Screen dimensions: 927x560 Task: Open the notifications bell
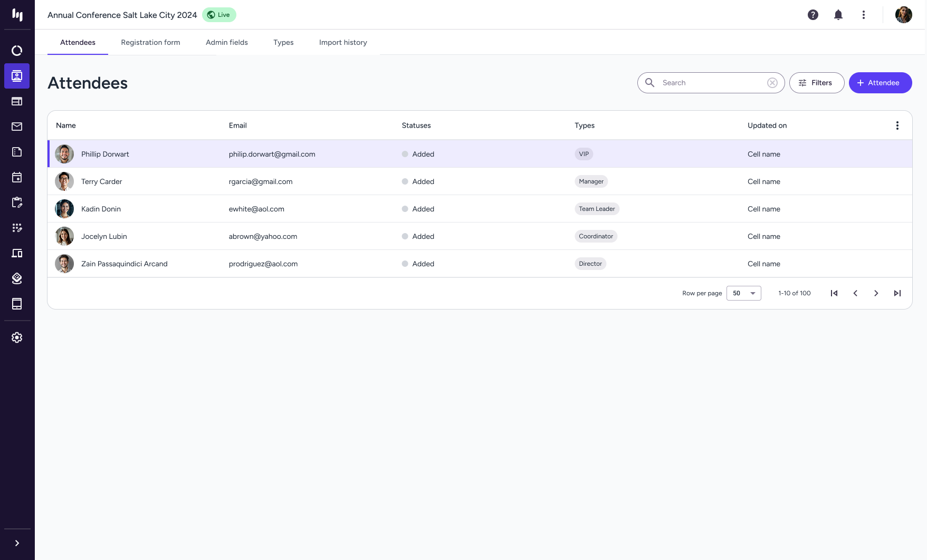[838, 15]
